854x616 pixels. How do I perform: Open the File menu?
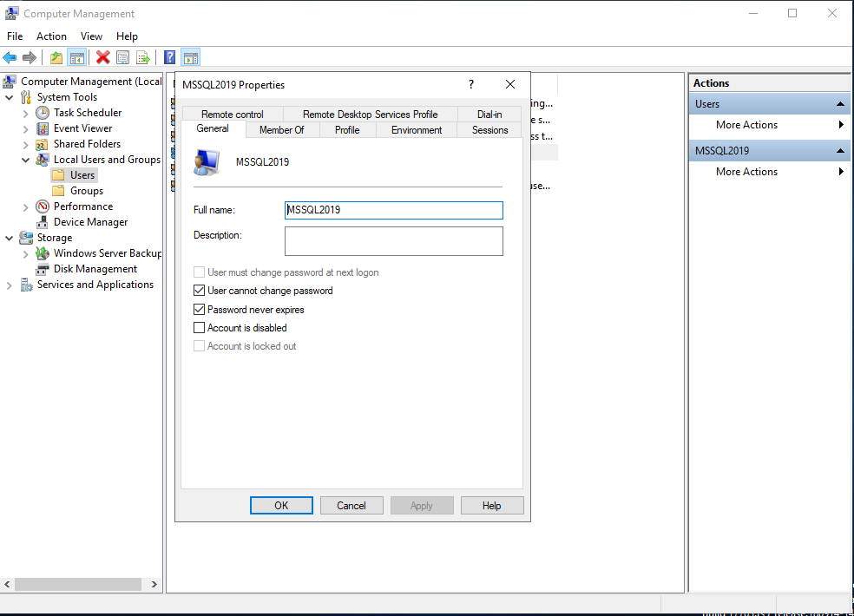(15, 36)
